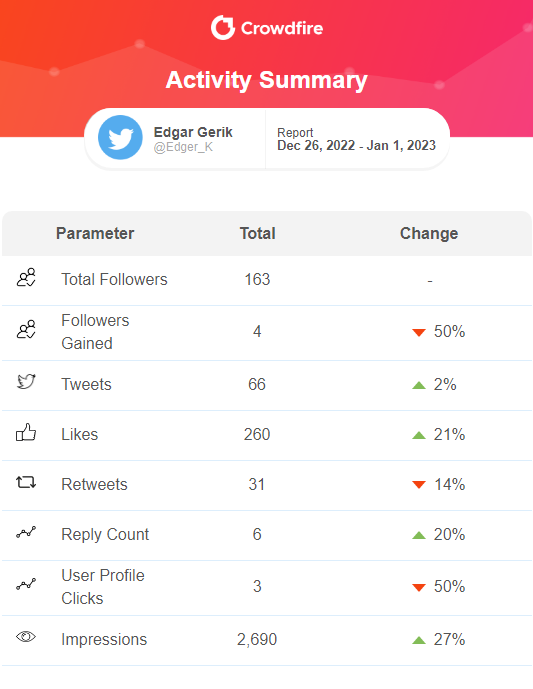The width and height of the screenshot is (533, 689).
Task: Select the Total column header
Action: (257, 233)
